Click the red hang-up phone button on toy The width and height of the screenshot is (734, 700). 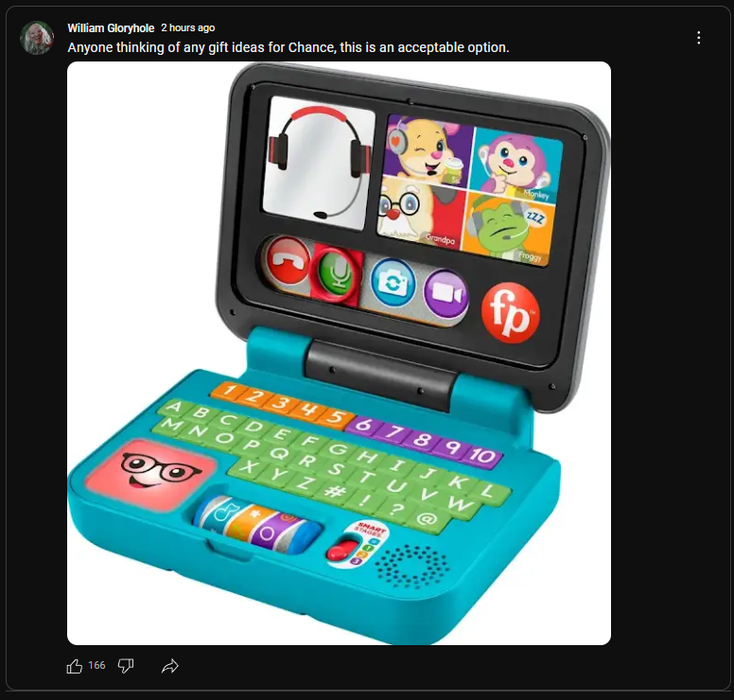tap(288, 261)
